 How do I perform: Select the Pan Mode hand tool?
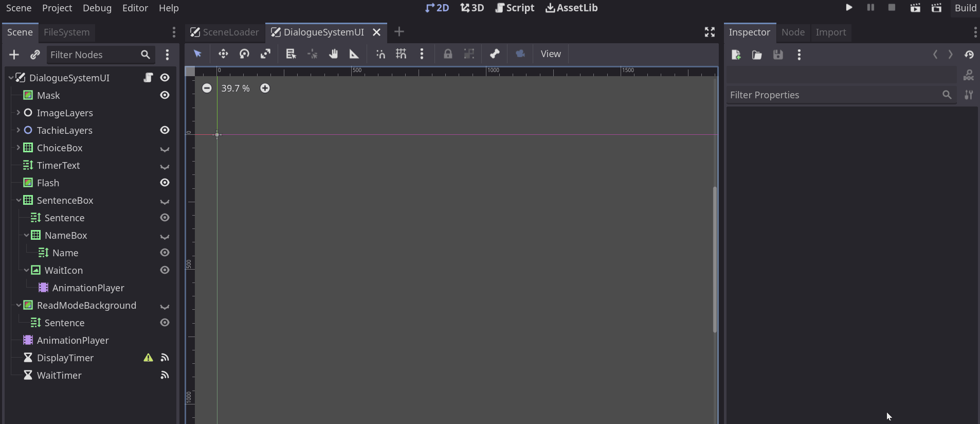[333, 54]
